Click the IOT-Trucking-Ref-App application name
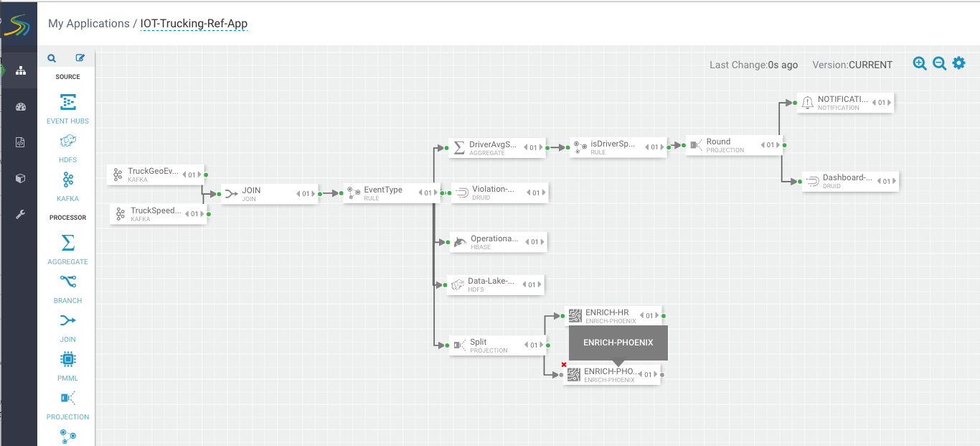 click(194, 24)
